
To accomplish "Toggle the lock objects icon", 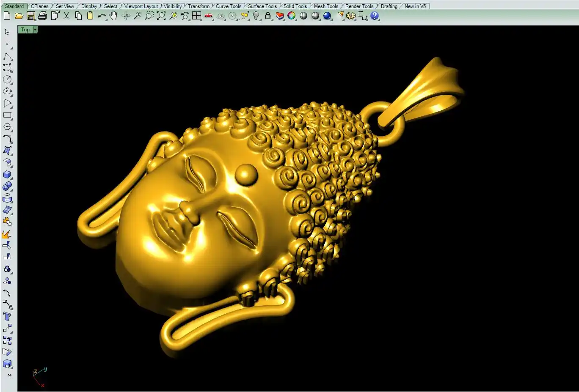I will [268, 16].
